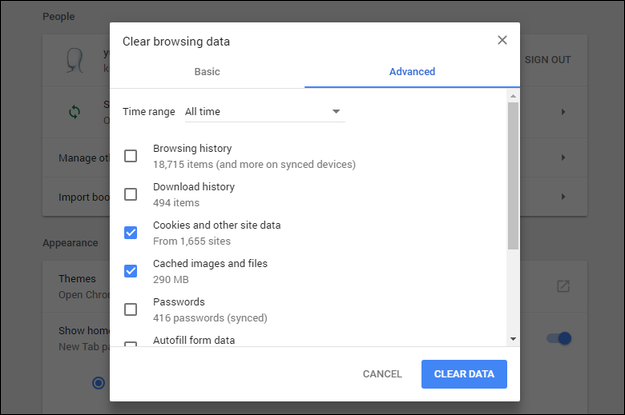Uncheck Cached images and files
The height and width of the screenshot is (415, 625).
click(131, 271)
